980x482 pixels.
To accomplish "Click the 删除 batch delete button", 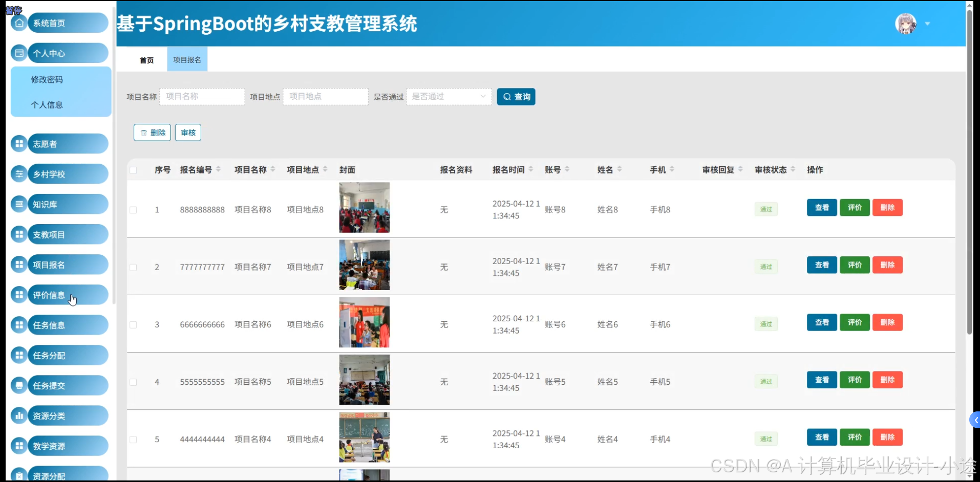I will [x=152, y=133].
